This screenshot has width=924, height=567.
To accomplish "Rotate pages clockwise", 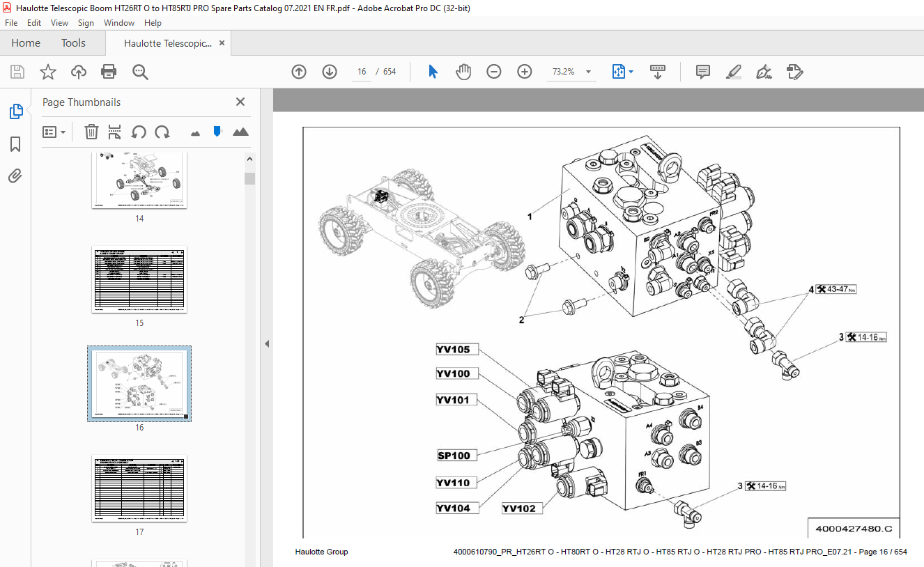I will pyautogui.click(x=162, y=132).
